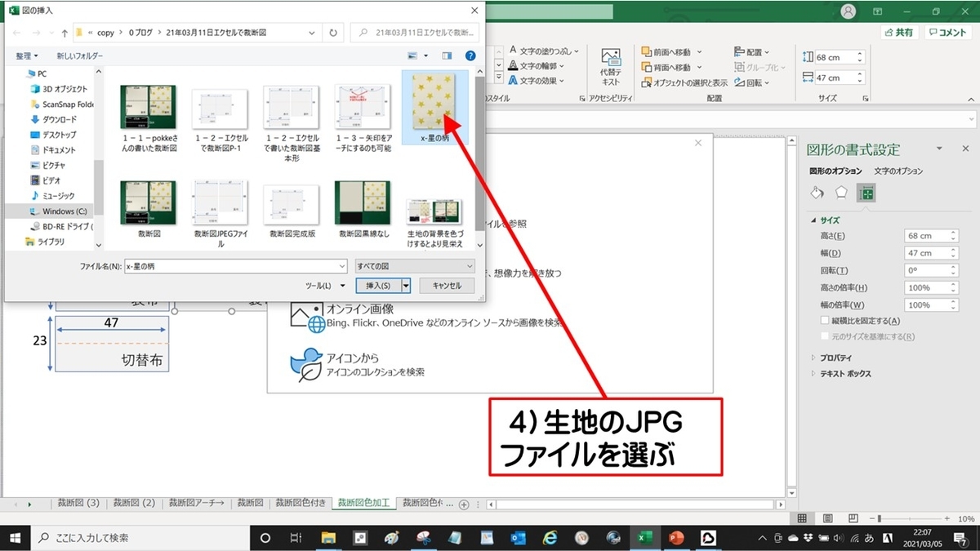Screen dimensions: 980x551
Task: Open Text Fill (文字の塗りつぶし) dropdown
Action: coord(542,51)
